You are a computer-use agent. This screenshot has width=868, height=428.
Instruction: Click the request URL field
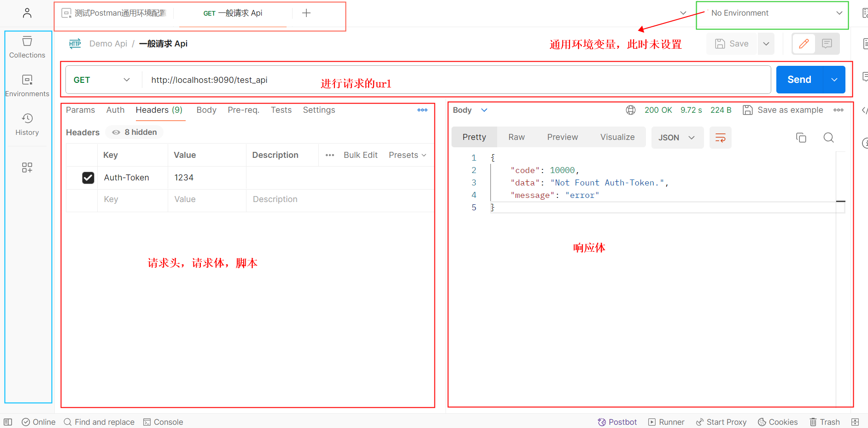[456, 80]
